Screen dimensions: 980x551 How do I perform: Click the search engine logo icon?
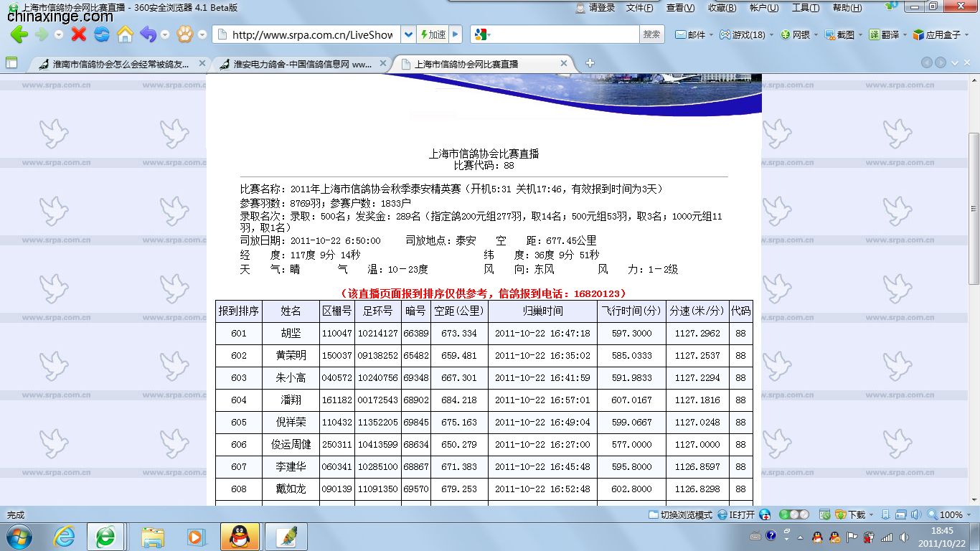coord(481,34)
